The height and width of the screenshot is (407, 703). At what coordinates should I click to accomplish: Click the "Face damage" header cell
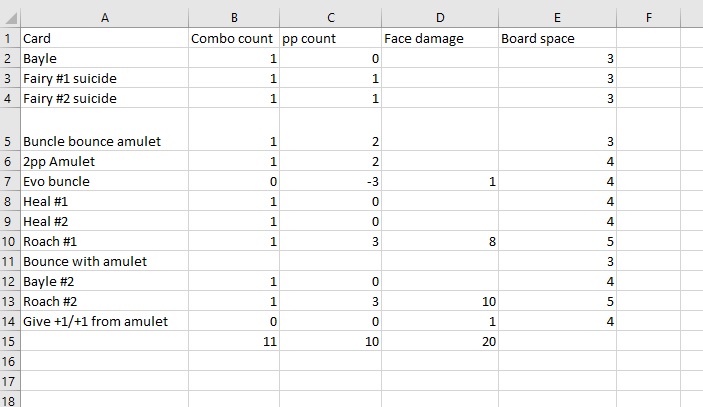coord(439,39)
